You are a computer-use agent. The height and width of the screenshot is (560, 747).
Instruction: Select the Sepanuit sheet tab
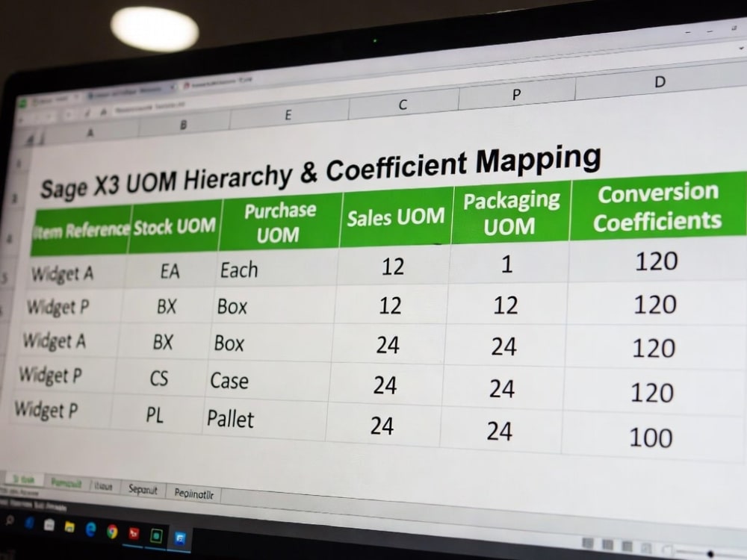click(x=143, y=489)
